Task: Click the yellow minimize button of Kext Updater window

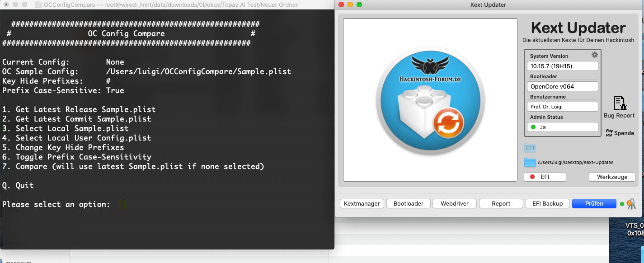Action: point(350,5)
